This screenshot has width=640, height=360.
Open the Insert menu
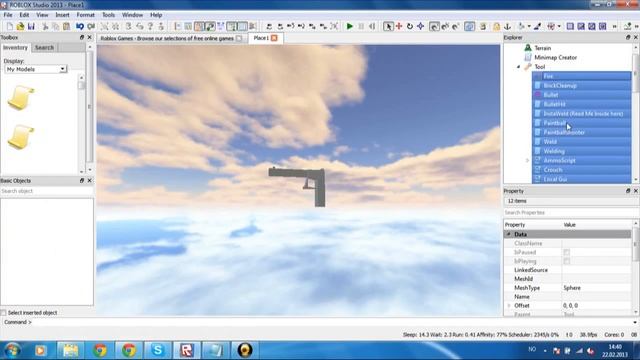tap(62, 15)
